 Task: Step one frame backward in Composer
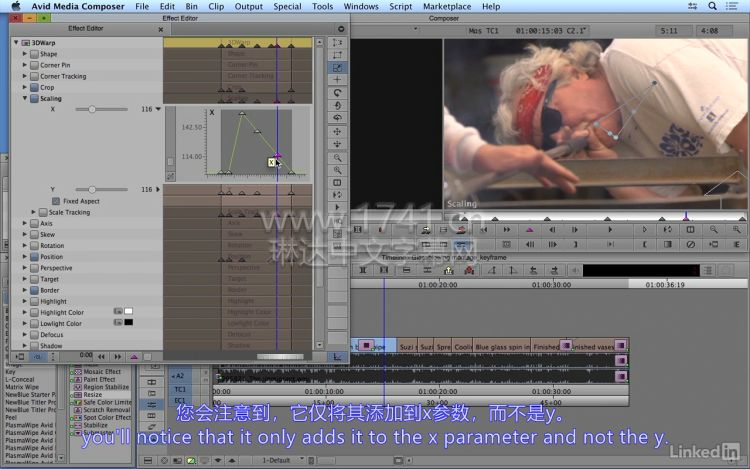coord(552,230)
